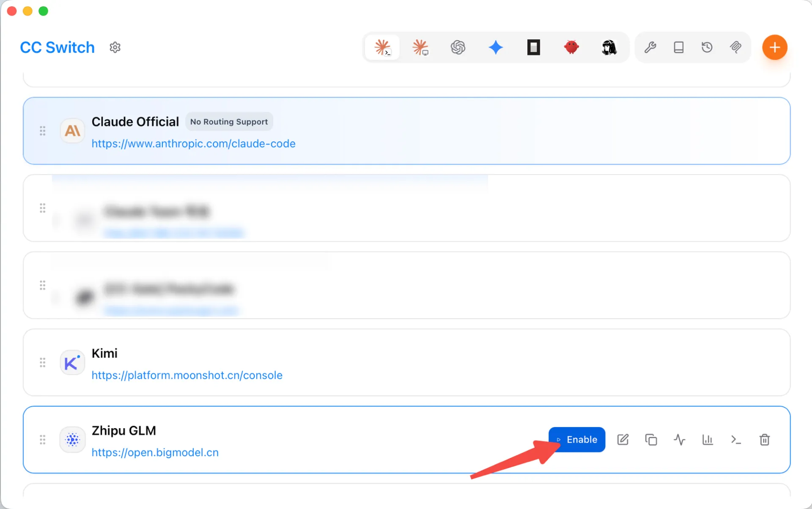Select the Zhipu GLM provider name
The width and height of the screenshot is (812, 509).
[x=124, y=430]
